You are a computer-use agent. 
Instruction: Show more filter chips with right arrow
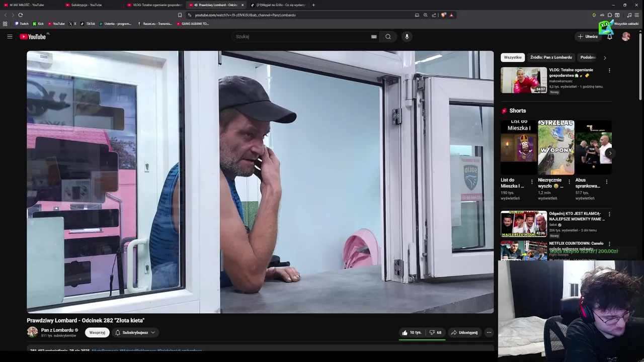click(x=605, y=57)
